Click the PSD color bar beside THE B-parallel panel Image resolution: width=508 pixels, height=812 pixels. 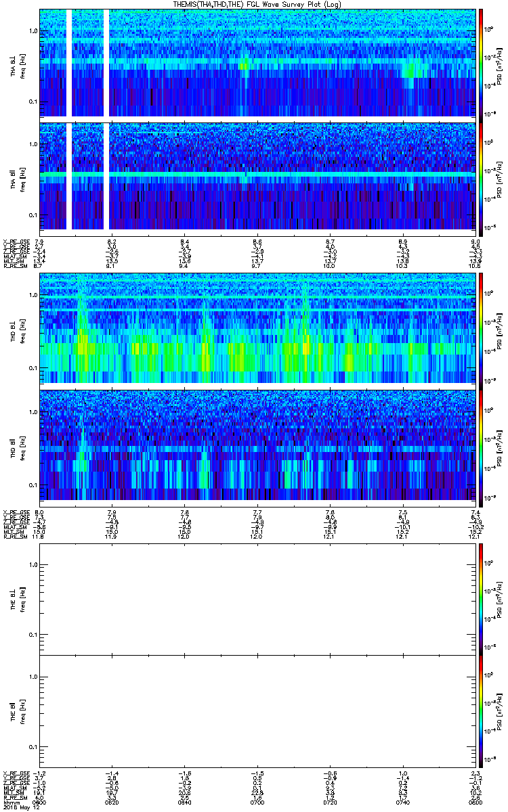(x=481, y=710)
